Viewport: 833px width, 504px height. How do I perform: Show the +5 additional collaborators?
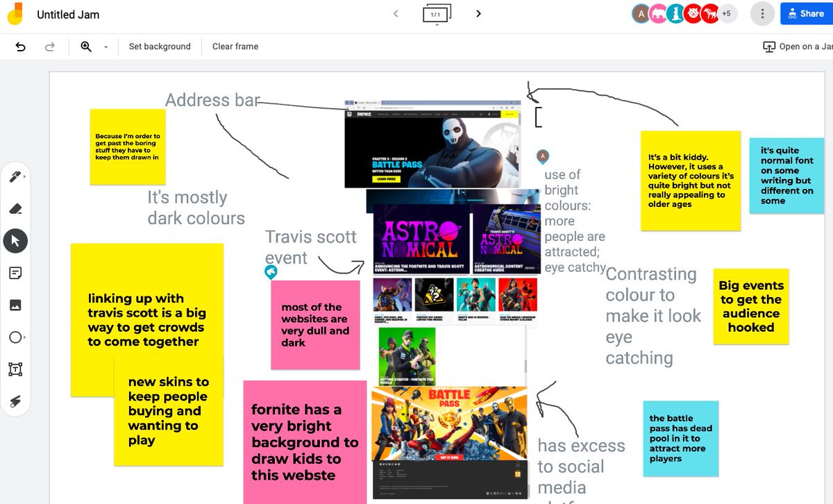coord(726,13)
